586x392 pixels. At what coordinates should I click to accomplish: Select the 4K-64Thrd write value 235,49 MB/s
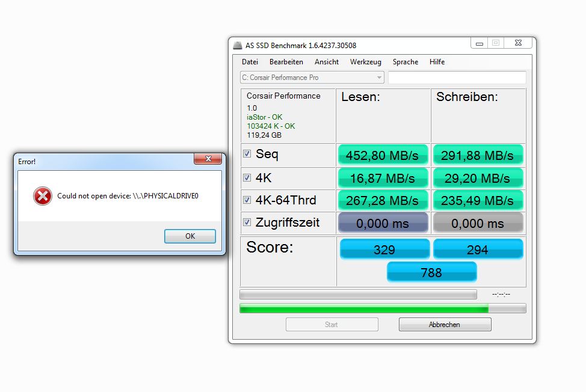point(478,201)
